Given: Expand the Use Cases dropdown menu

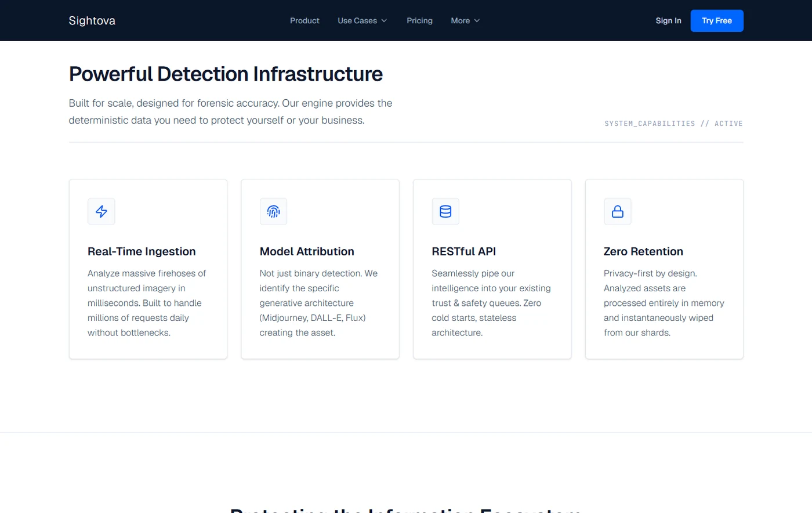Looking at the screenshot, I should [362, 21].
